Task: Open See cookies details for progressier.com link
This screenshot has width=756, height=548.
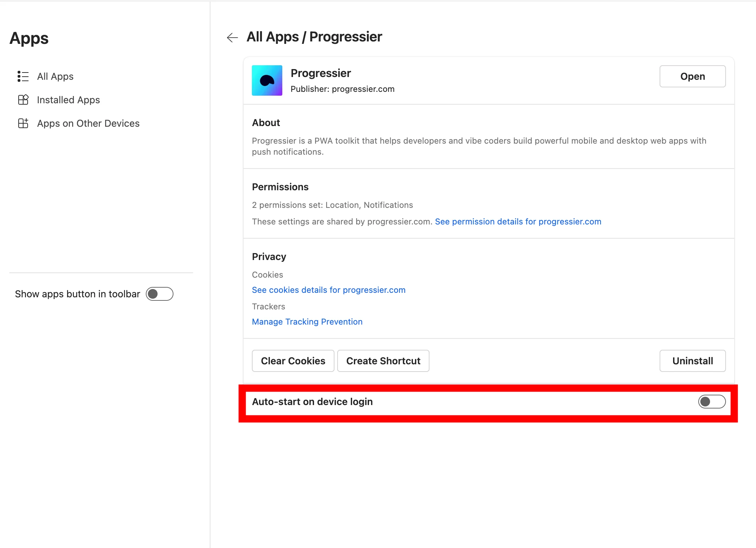Action: [x=329, y=290]
